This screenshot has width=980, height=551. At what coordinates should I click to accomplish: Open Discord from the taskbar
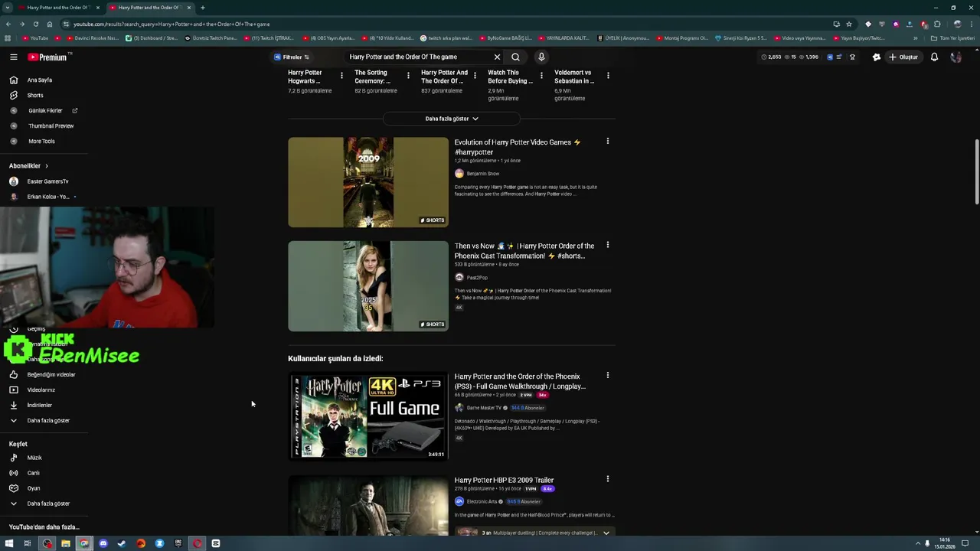(103, 543)
